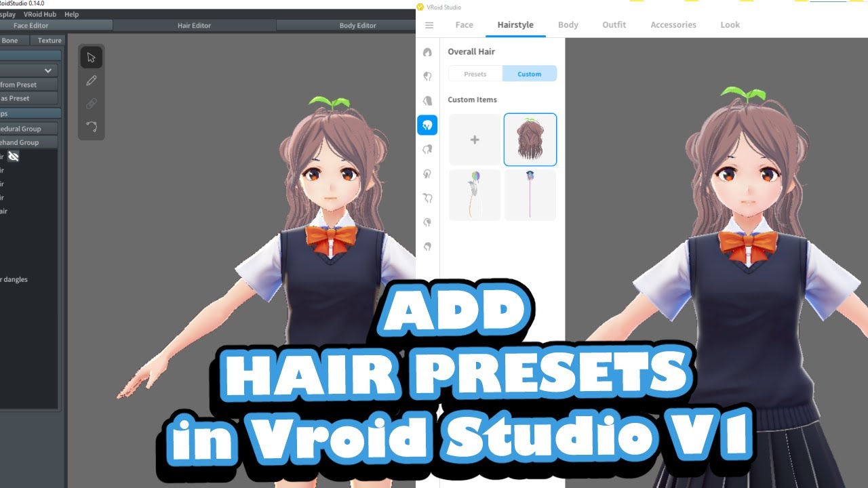Click the Freehand Group button
Image resolution: width=868 pixels, height=488 pixels.
(29, 142)
